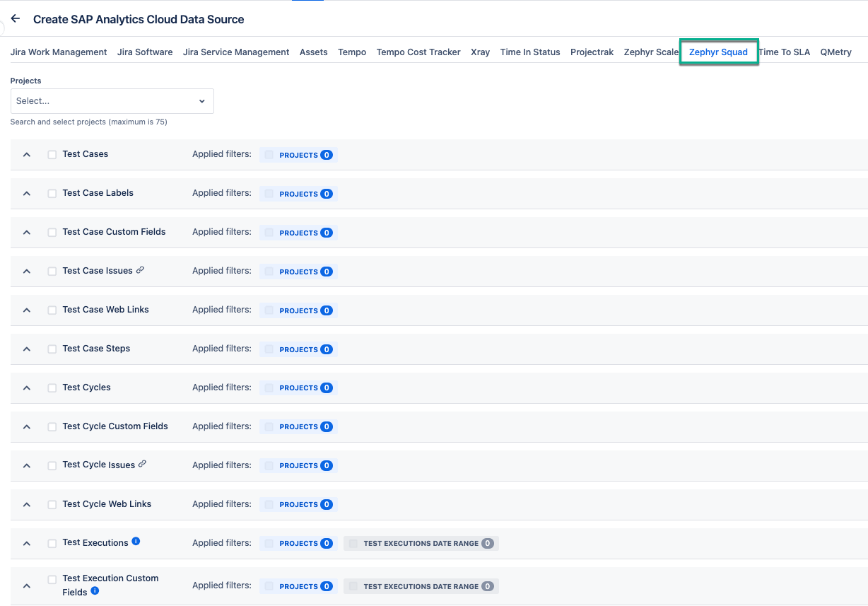Open the Jira Service Management tab

(x=236, y=52)
